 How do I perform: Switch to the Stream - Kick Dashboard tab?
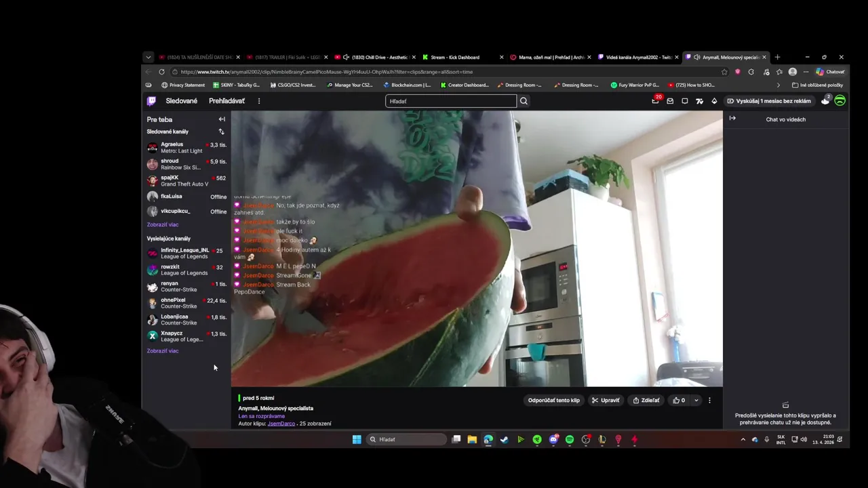coord(461,58)
